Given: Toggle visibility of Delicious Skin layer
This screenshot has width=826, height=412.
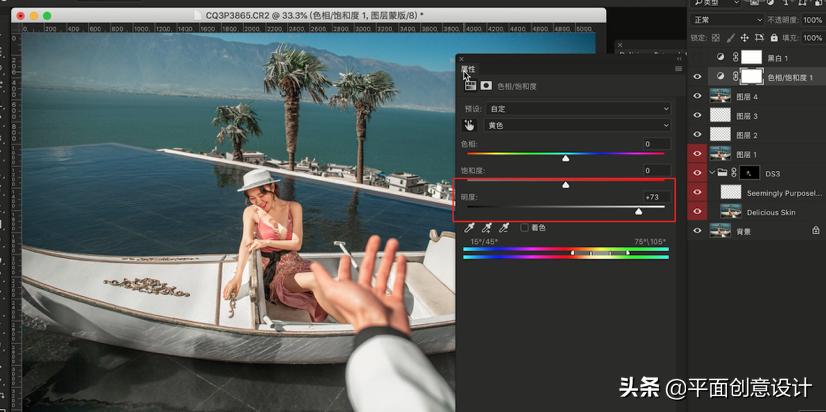Looking at the screenshot, I should pos(697,212).
